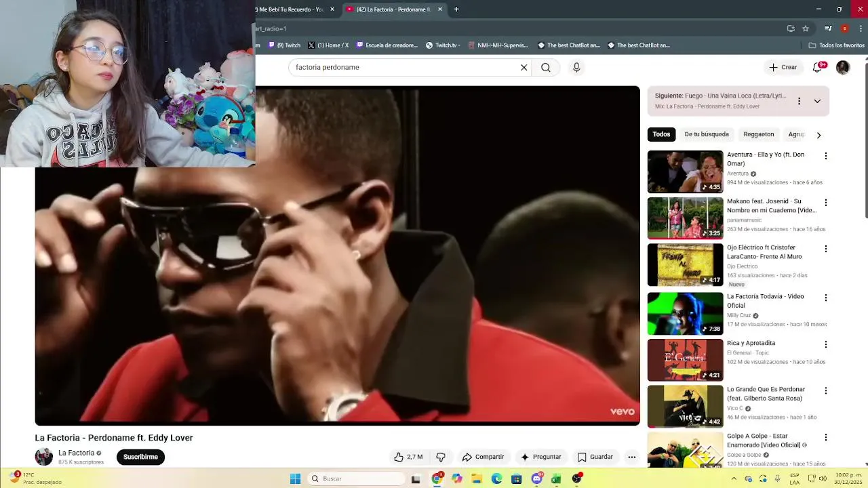Viewport: 868px width, 488px height.
Task: Install app icon in address bar
Action: pyautogui.click(x=791, y=28)
